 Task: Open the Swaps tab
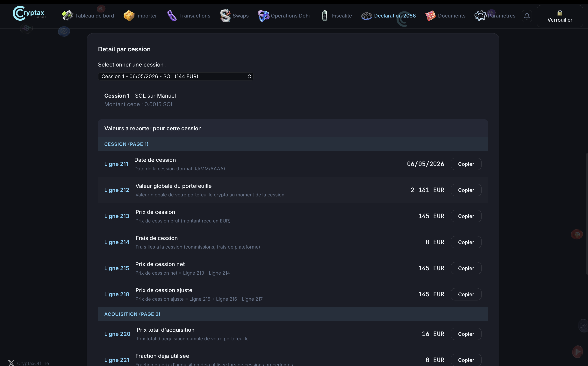coord(234,16)
